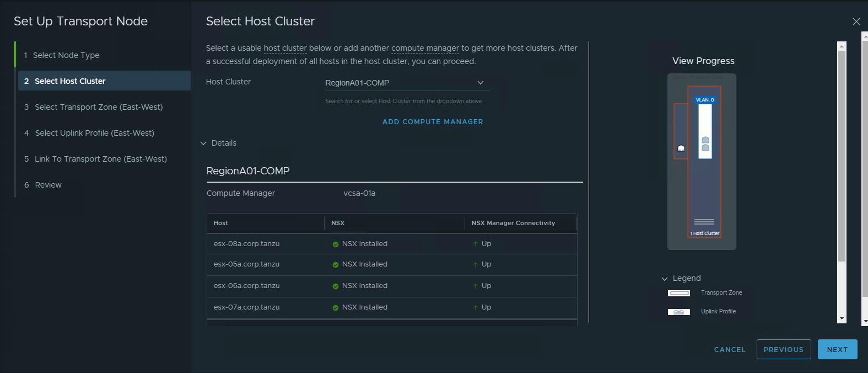The width and height of the screenshot is (868, 373).
Task: Click the progress panel scrollbar down arrow
Action: click(842, 319)
